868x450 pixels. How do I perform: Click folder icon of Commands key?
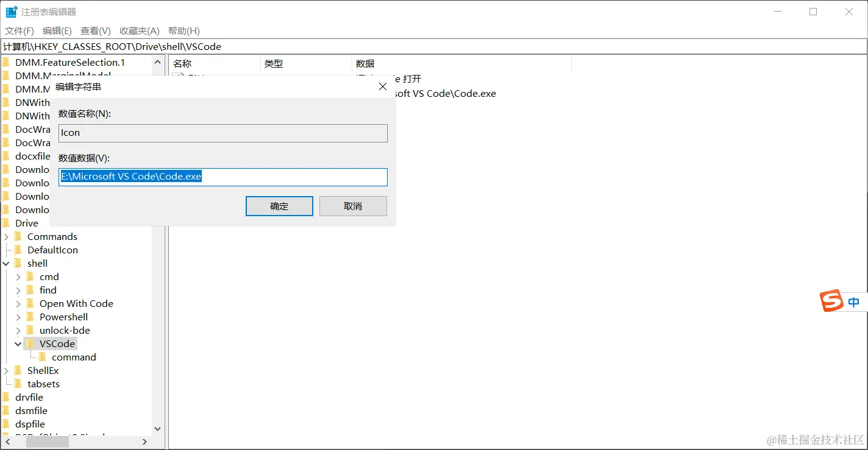18,236
